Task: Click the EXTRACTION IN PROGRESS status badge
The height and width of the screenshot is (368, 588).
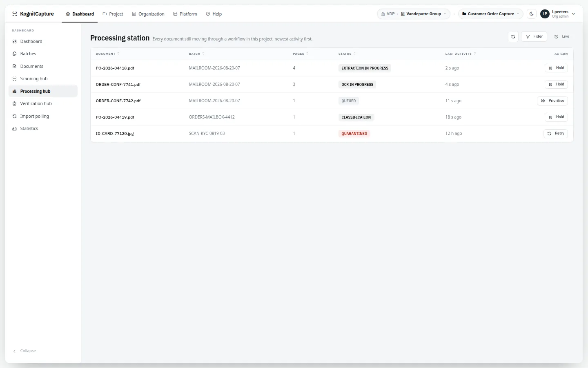Action: (x=365, y=68)
